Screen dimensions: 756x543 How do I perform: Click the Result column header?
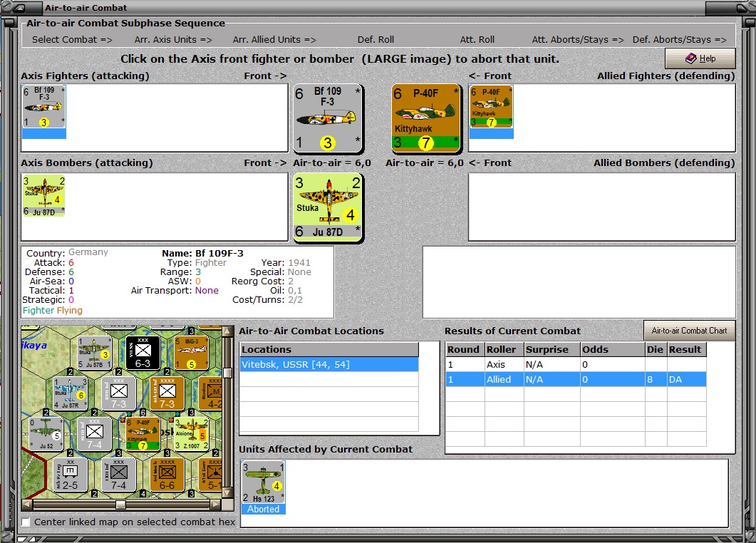pos(687,350)
